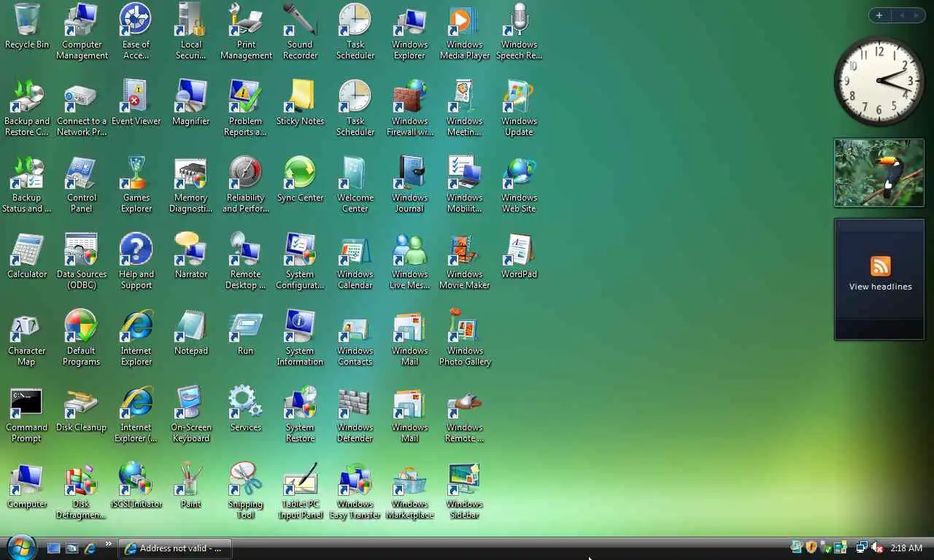Select Windows Web Site shortcut

(x=519, y=184)
